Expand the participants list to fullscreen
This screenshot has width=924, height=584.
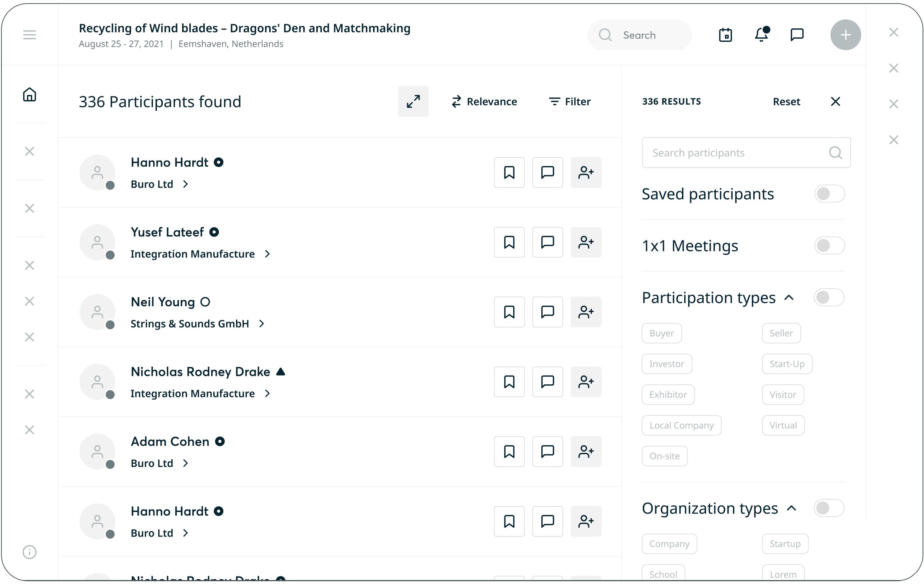coord(413,102)
